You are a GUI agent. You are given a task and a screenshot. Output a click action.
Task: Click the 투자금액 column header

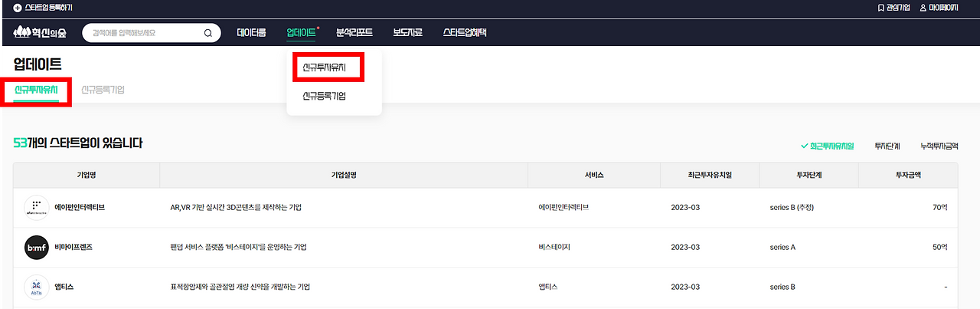(x=908, y=175)
